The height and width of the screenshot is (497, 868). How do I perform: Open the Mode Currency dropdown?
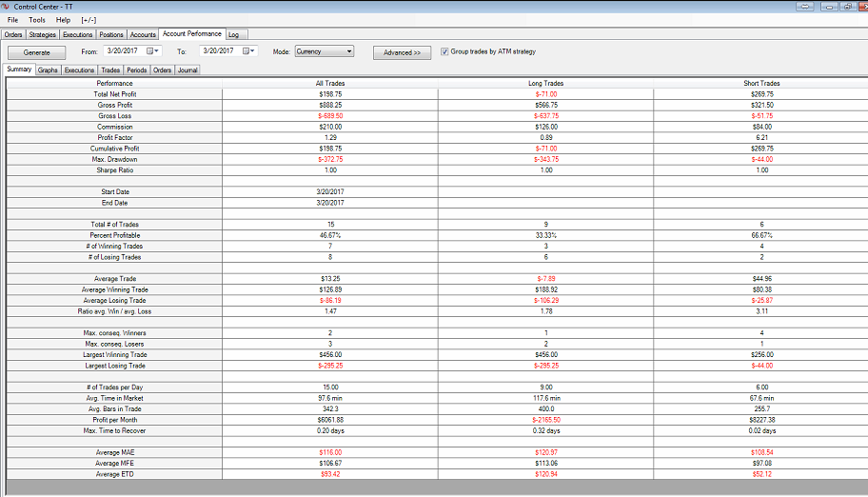(x=325, y=51)
